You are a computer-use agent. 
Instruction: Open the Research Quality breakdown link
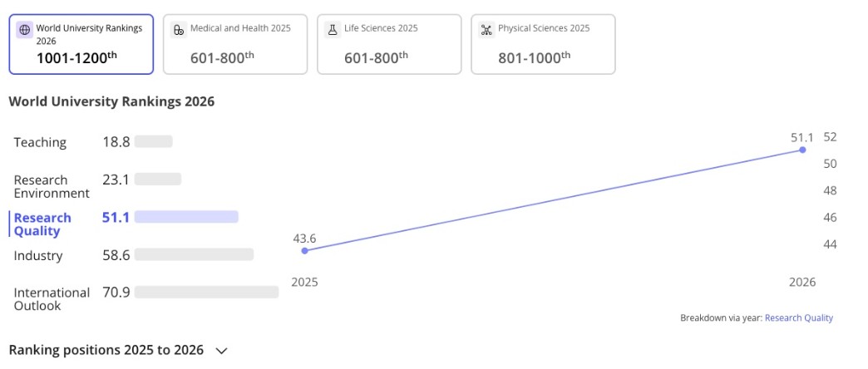point(798,317)
